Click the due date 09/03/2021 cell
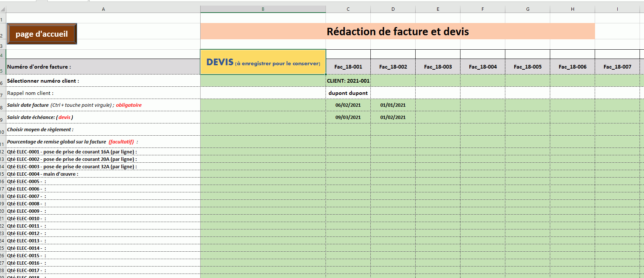644x278 pixels. pos(348,118)
